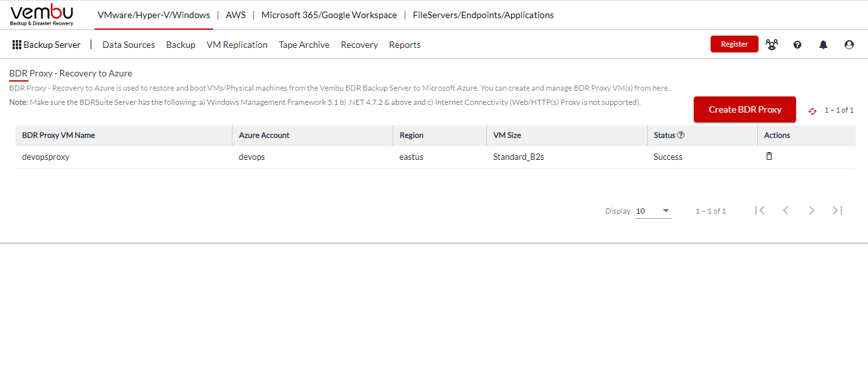
Task: Go to the last page of results
Action: point(838,210)
